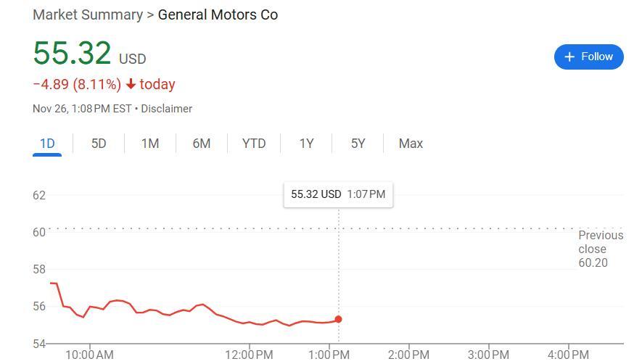
Task: Click the red data point on chart
Action: coord(338,319)
